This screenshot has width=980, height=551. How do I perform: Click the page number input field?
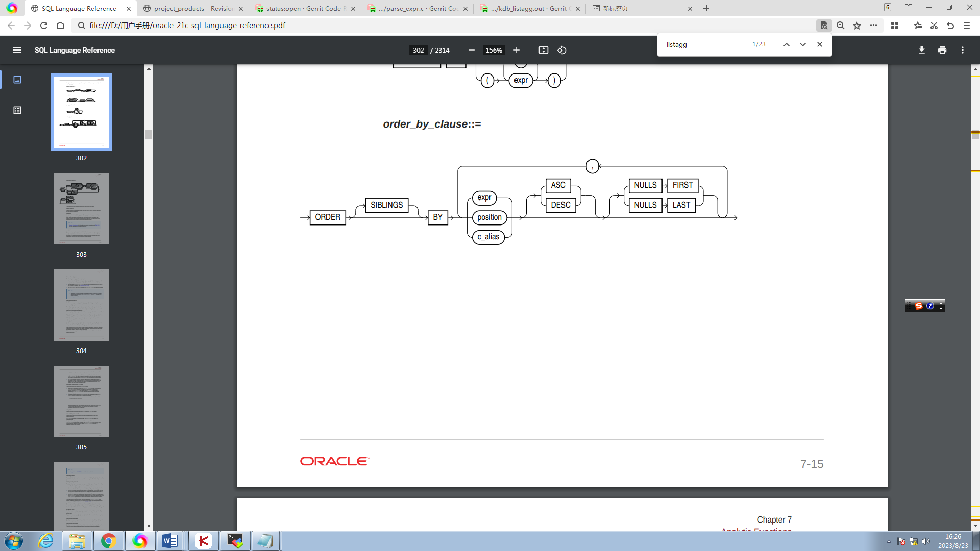[x=418, y=50]
